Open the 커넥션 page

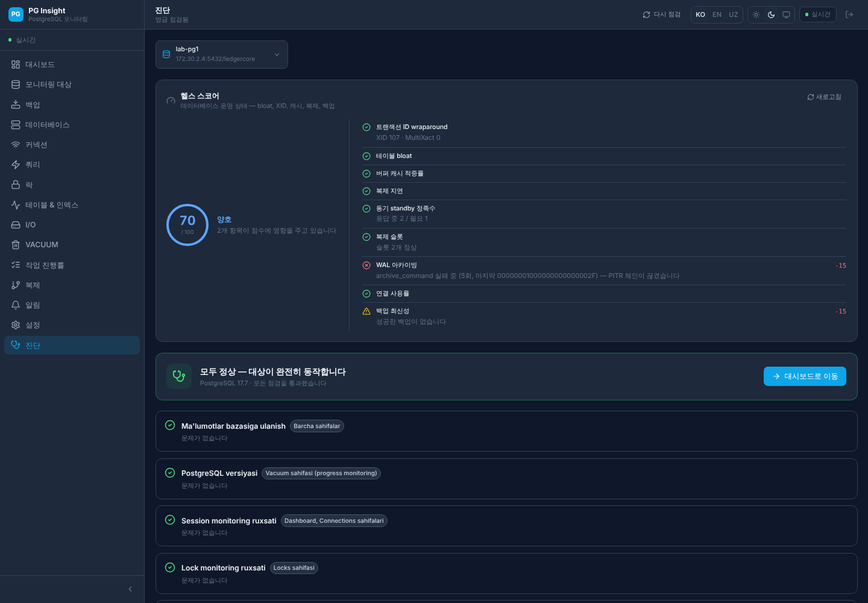tap(72, 145)
